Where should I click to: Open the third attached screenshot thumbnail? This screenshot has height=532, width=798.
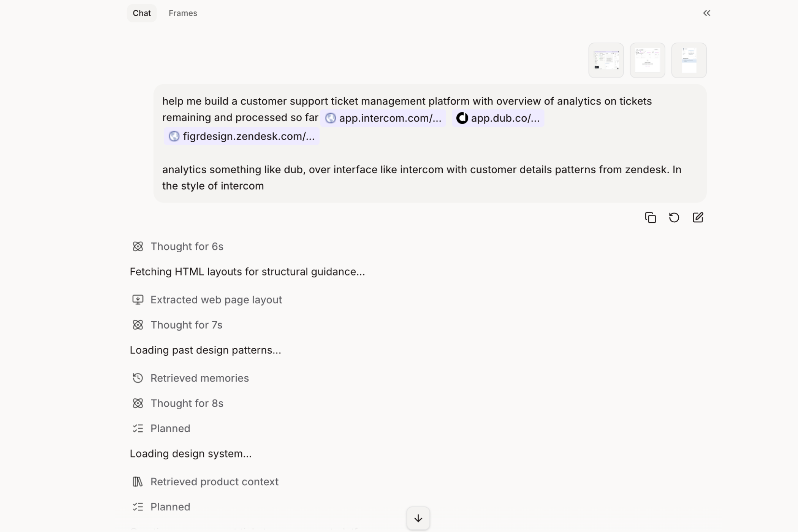coord(689,60)
